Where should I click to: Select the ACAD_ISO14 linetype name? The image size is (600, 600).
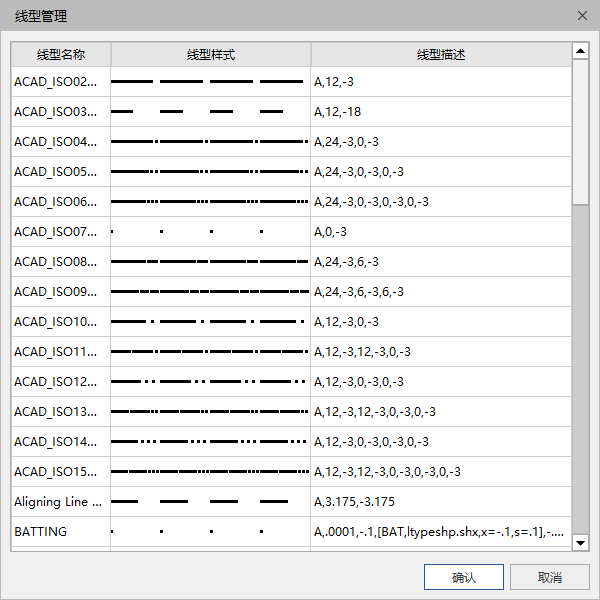click(x=55, y=442)
